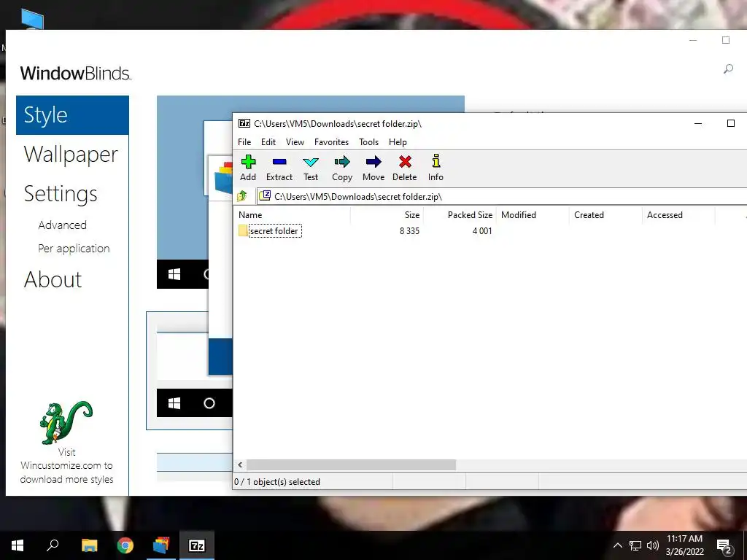Select the 'secret folder' row
This screenshot has height=560, width=747.
point(274,231)
